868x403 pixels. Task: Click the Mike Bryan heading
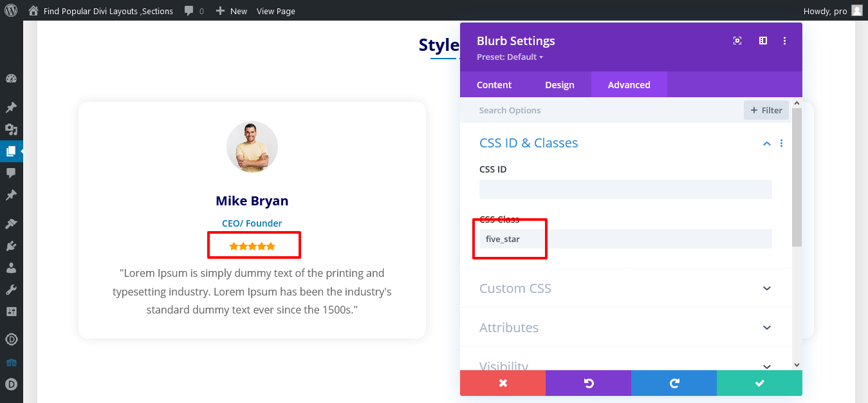252,201
